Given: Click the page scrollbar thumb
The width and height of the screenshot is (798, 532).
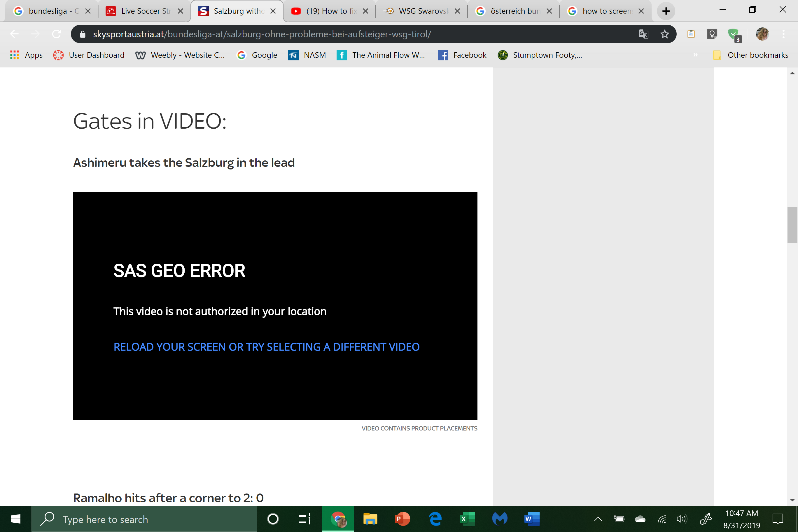Looking at the screenshot, I should click(792, 225).
